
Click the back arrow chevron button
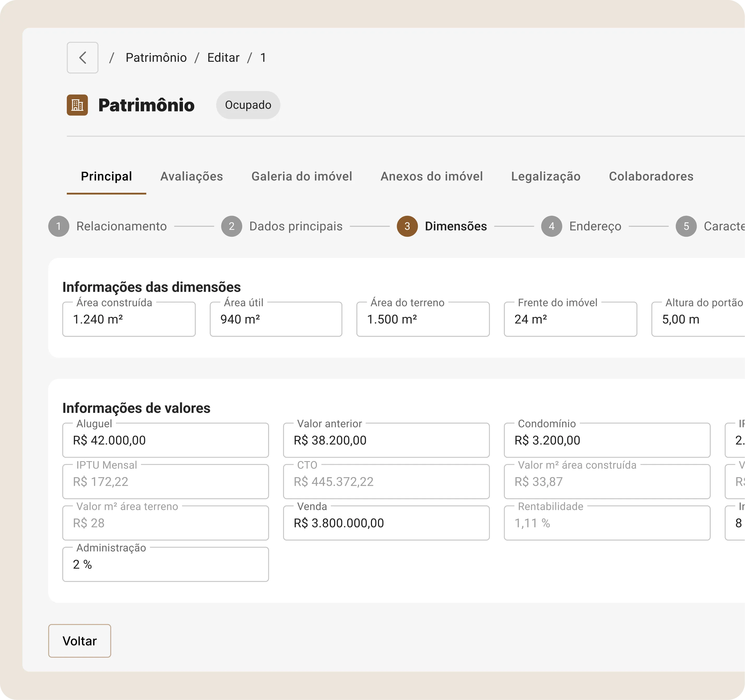[82, 58]
